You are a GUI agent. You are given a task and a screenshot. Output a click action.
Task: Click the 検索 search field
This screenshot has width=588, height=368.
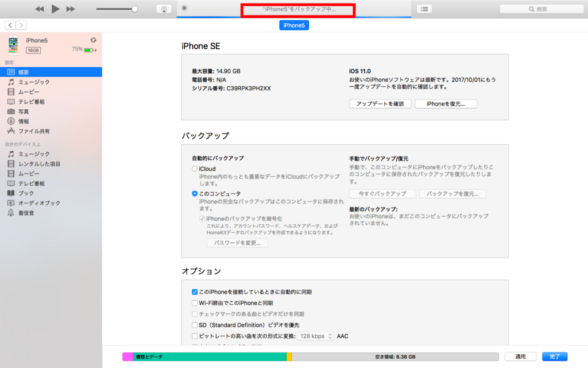[x=541, y=9]
